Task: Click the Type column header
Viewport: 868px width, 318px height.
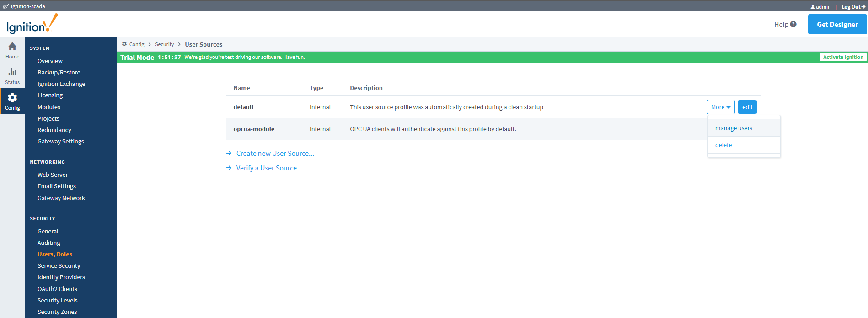Action: click(x=316, y=88)
